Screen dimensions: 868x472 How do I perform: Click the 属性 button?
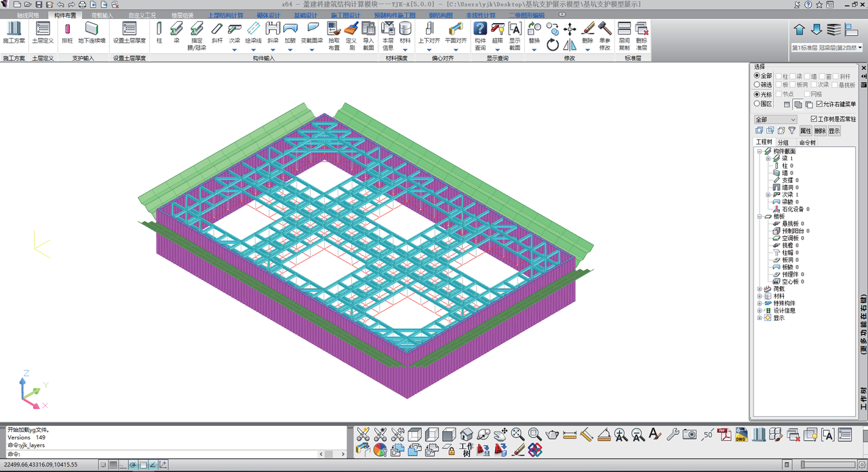tap(806, 131)
